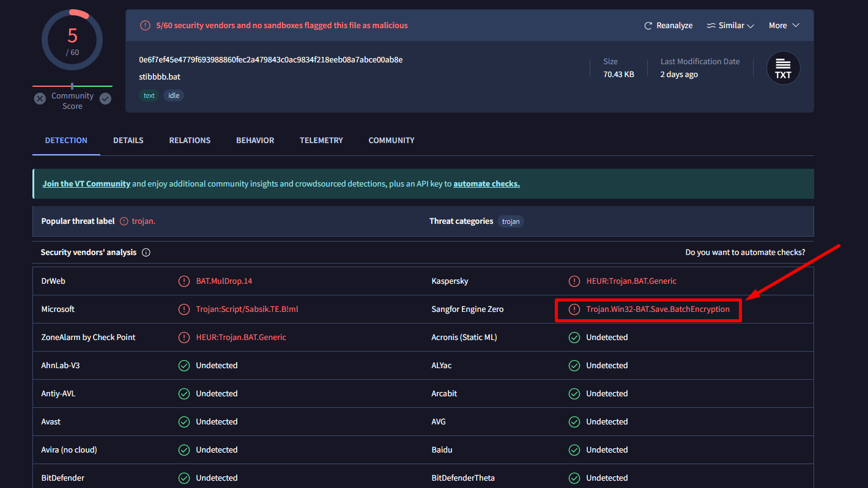View the COMMUNITY tab
The height and width of the screenshot is (488, 868).
pos(391,141)
